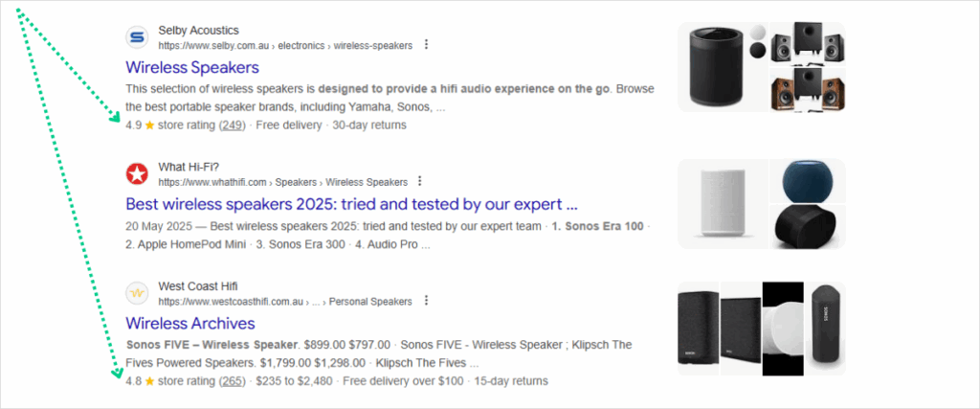Click the Selby Acoustics site favicon

(138, 38)
